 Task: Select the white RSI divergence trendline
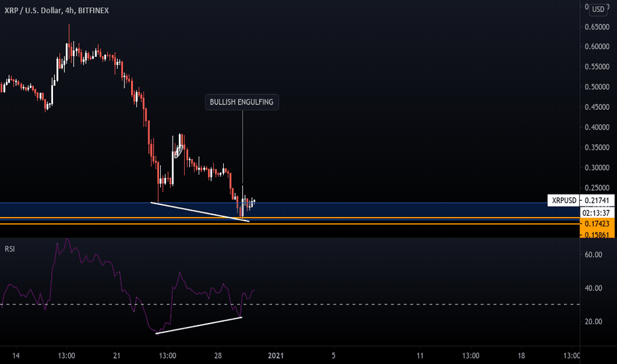pos(199,326)
